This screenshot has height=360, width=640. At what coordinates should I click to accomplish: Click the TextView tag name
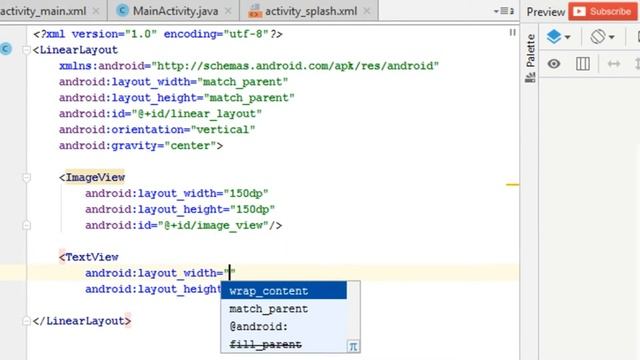point(92,257)
